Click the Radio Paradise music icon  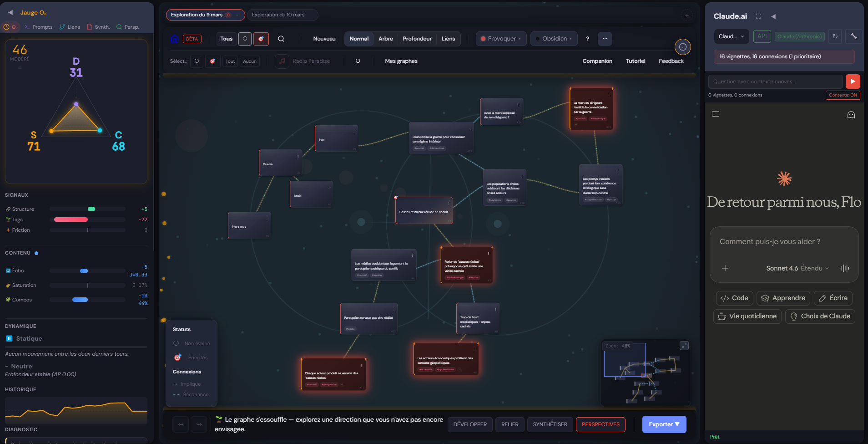pyautogui.click(x=282, y=61)
